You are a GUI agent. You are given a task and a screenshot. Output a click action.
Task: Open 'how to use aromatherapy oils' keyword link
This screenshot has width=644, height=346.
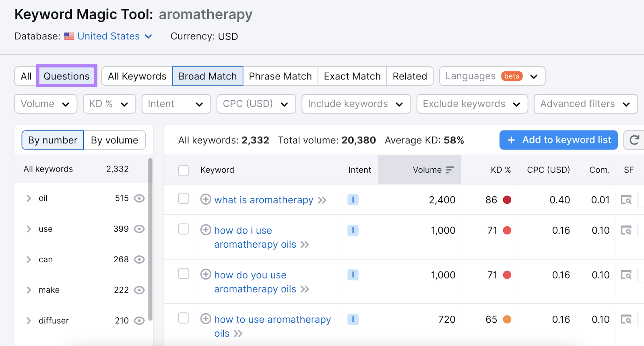pyautogui.click(x=272, y=320)
